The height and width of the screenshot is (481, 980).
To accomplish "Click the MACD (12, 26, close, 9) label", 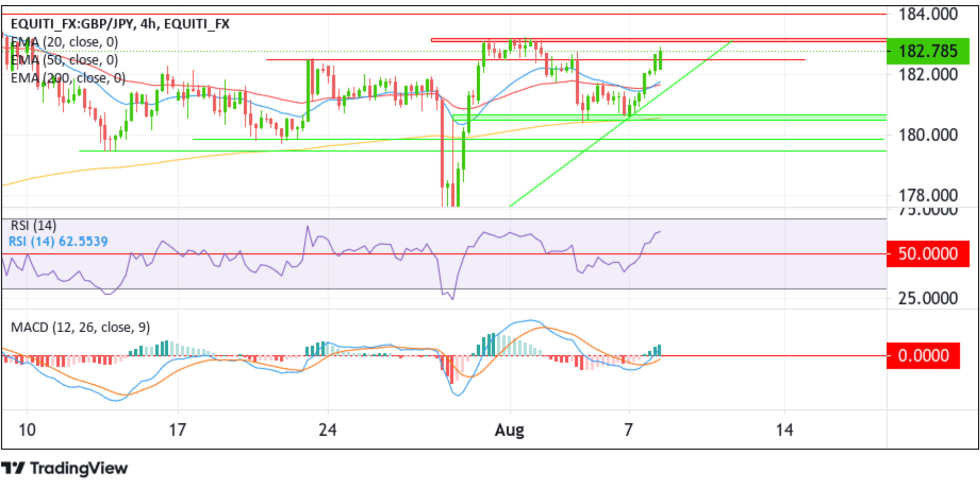I will 80,327.
